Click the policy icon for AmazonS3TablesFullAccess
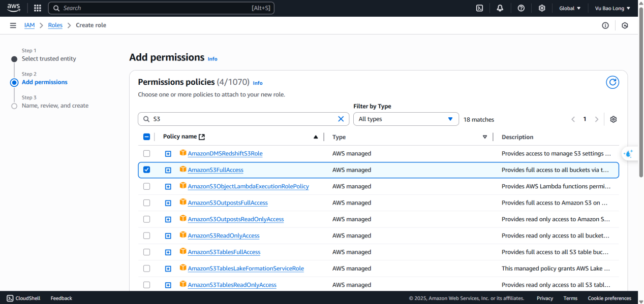This screenshot has height=304, width=644. tap(183, 251)
